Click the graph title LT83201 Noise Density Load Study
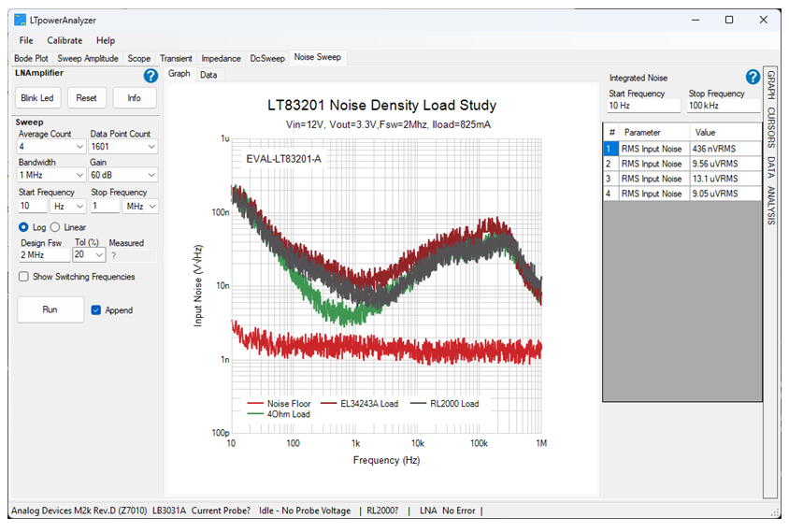 382,106
